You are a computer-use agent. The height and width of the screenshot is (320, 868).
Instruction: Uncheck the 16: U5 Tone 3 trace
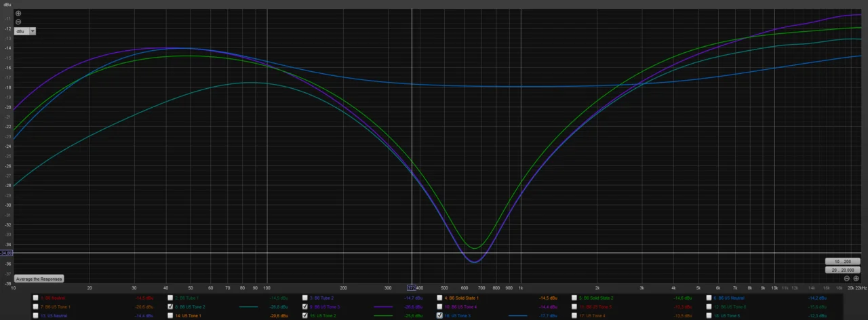pyautogui.click(x=439, y=315)
